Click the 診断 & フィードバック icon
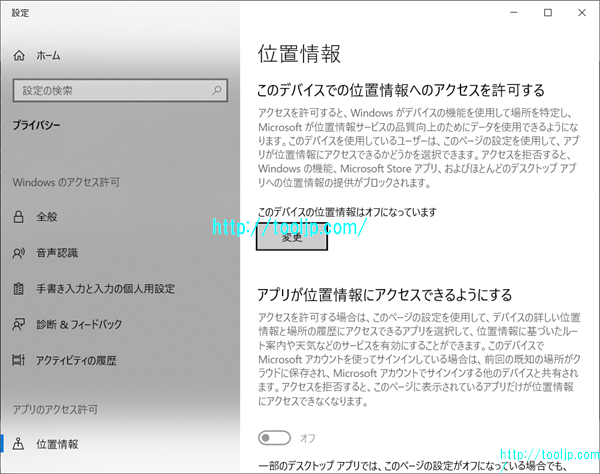This screenshot has height=474, width=600. tap(18, 324)
